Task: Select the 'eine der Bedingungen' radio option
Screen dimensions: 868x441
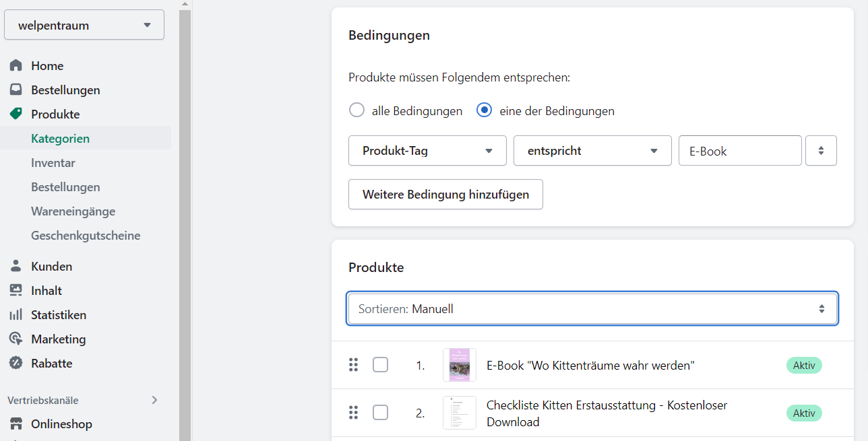Action: coord(484,110)
